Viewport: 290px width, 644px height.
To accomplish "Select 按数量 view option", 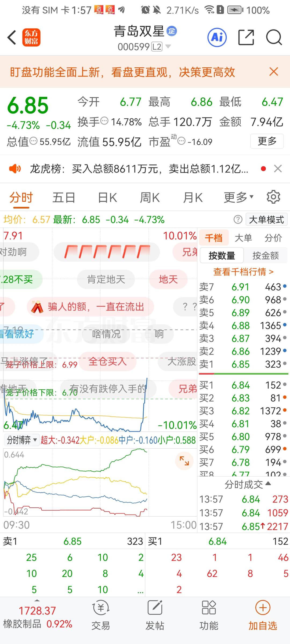I will [222, 255].
